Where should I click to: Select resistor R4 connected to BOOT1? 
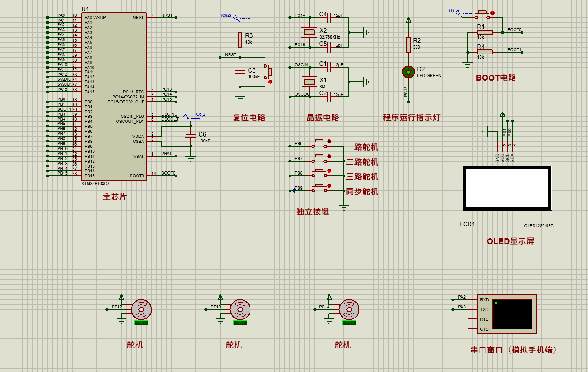[485, 52]
